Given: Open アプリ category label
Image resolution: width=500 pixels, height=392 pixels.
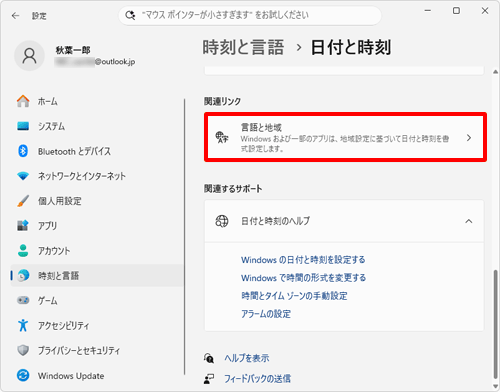Looking at the screenshot, I should point(47,226).
